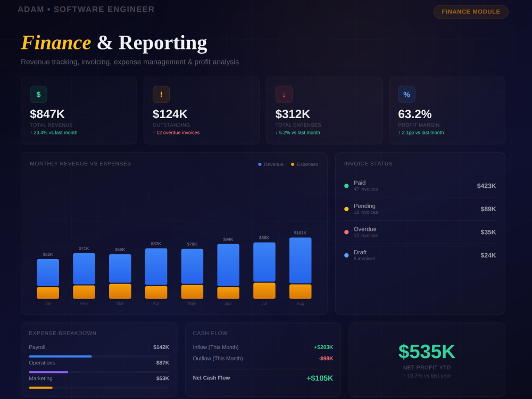This screenshot has width=532, height=399.
Task: Click the Jun blue revenue bar
Action: 228,265
